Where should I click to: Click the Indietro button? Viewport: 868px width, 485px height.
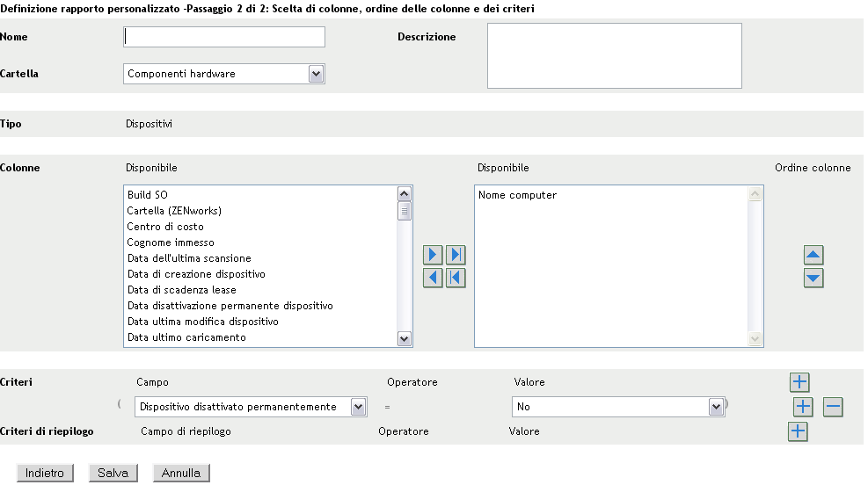pos(45,473)
